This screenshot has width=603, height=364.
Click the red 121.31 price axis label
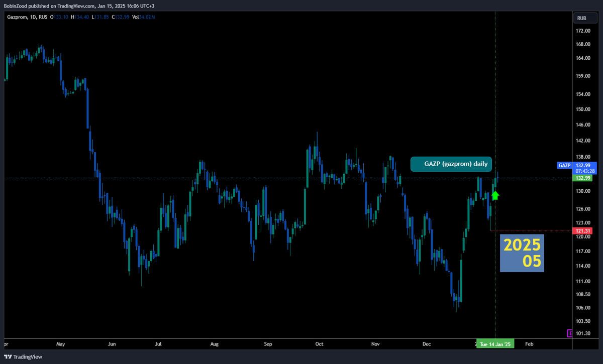[583, 231]
